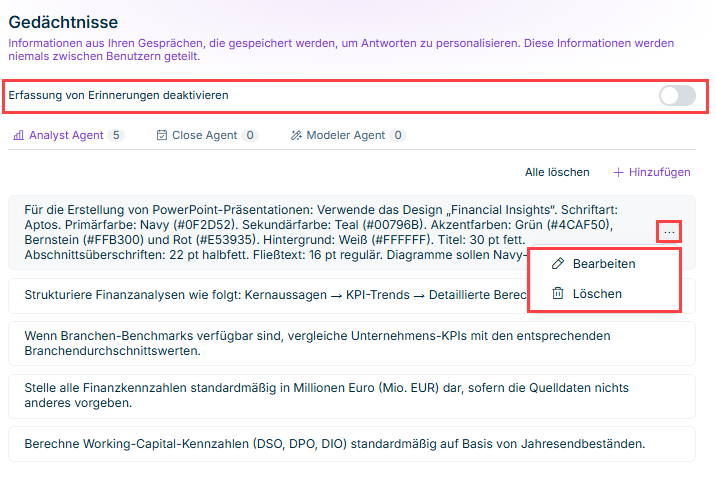Image resolution: width=716 pixels, height=479 pixels.
Task: Select the Millionen Euro memory entry
Action: pos(352,396)
